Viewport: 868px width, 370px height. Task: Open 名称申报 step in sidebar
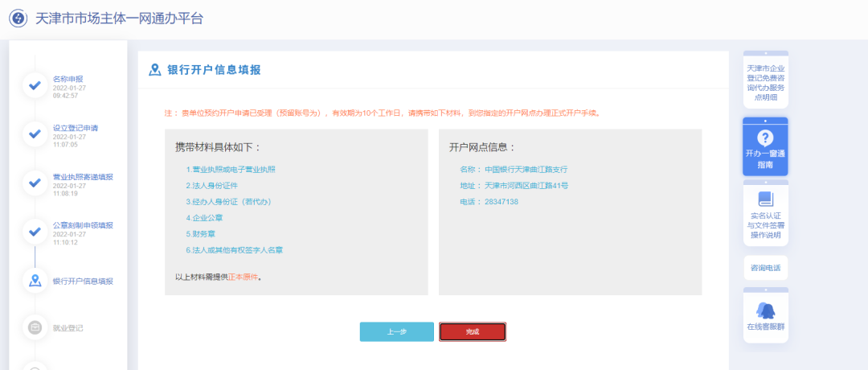tap(68, 79)
